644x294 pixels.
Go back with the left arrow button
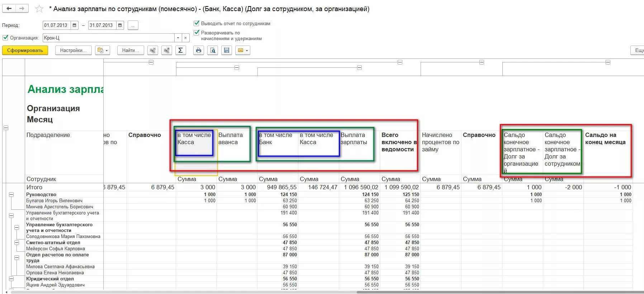click(9, 8)
